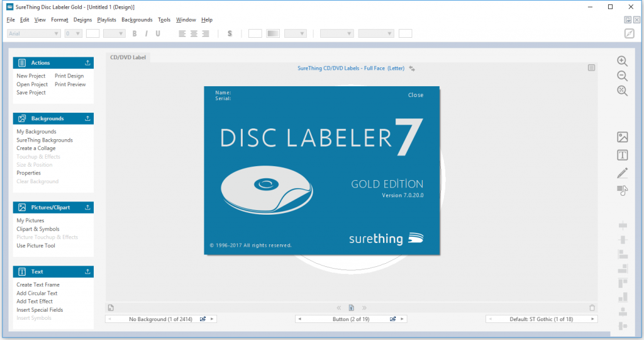Viewport: 644px width, 340px height.
Task: Click the trash delete icon below canvas
Action: [x=592, y=307]
